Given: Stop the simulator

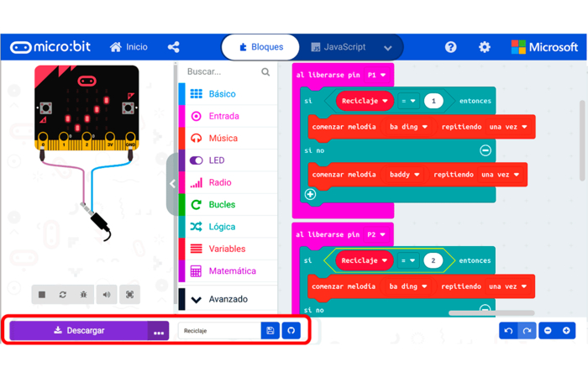Looking at the screenshot, I should [x=42, y=295].
